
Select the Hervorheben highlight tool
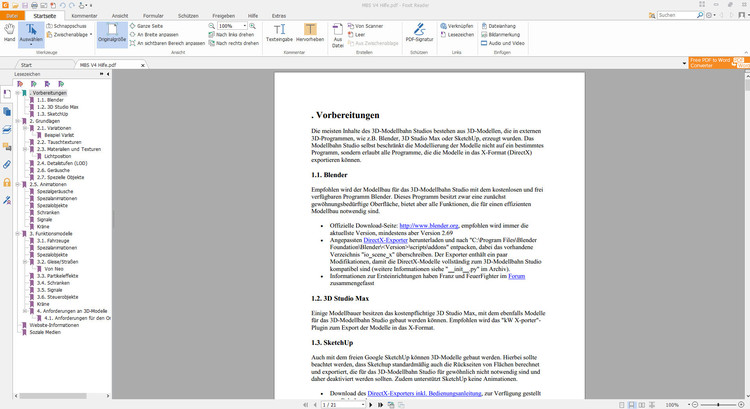point(310,33)
